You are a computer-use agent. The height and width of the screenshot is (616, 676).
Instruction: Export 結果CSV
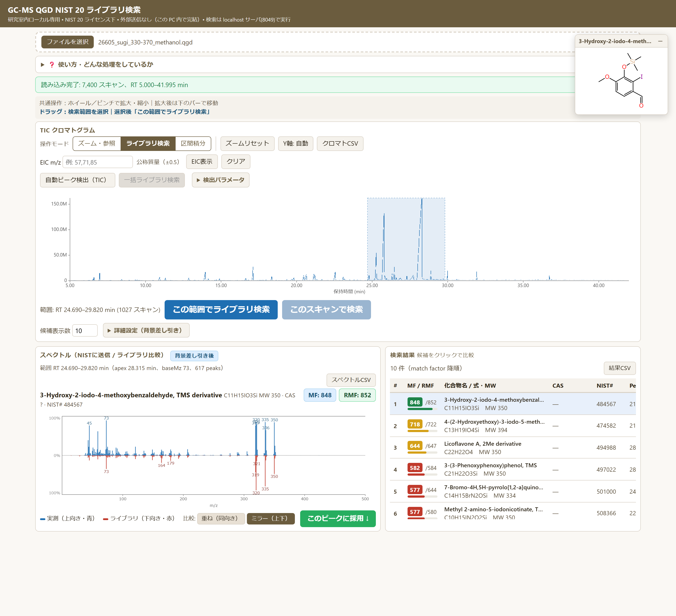[619, 368]
